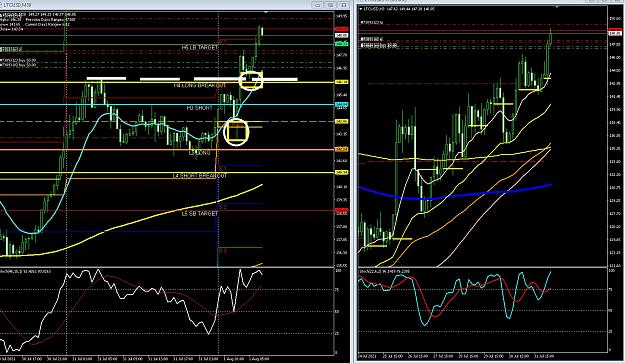The width and height of the screenshot is (625, 363).
Task: Click the chart shift marker on M30 chart
Action: (266, 12)
